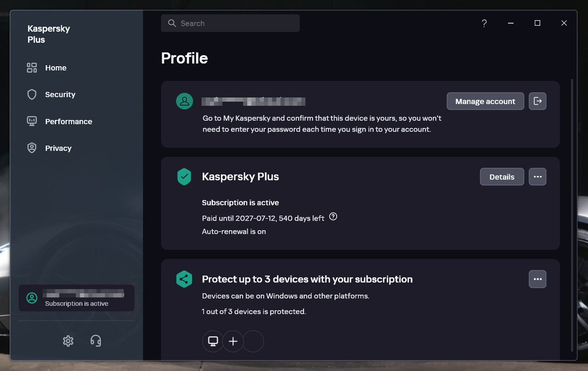Open more options for Kaspersky Plus subscription
This screenshot has height=371, width=588.
[537, 177]
